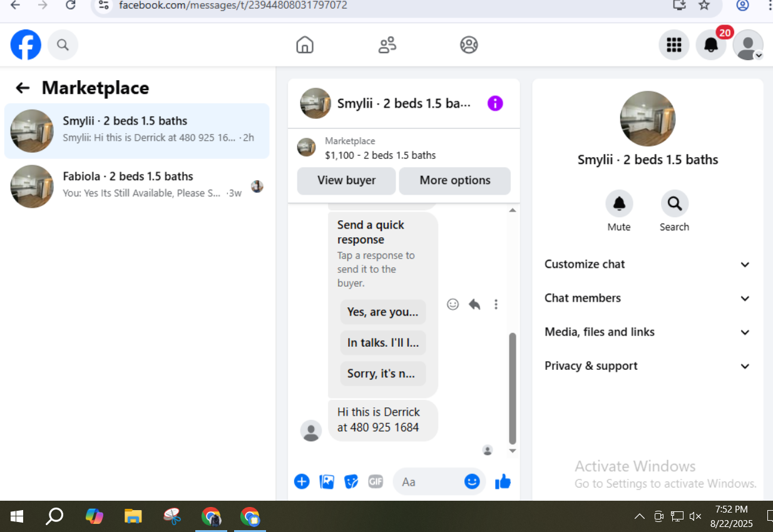
Task: Click the sender avatar beside Derrick message
Action: (311, 431)
